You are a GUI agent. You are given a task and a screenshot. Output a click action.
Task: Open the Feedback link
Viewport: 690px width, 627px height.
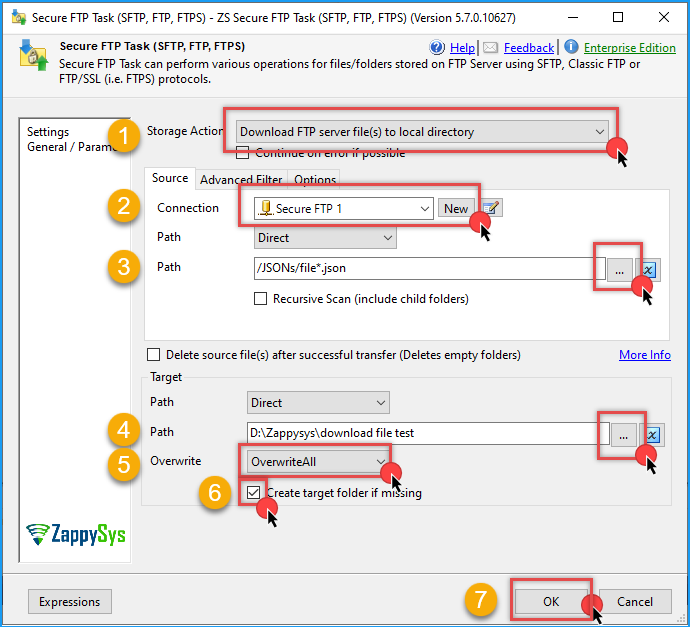tap(529, 48)
